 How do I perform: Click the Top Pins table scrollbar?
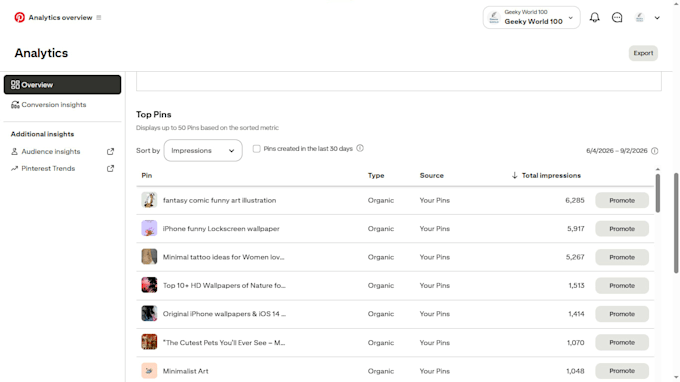pos(657,193)
